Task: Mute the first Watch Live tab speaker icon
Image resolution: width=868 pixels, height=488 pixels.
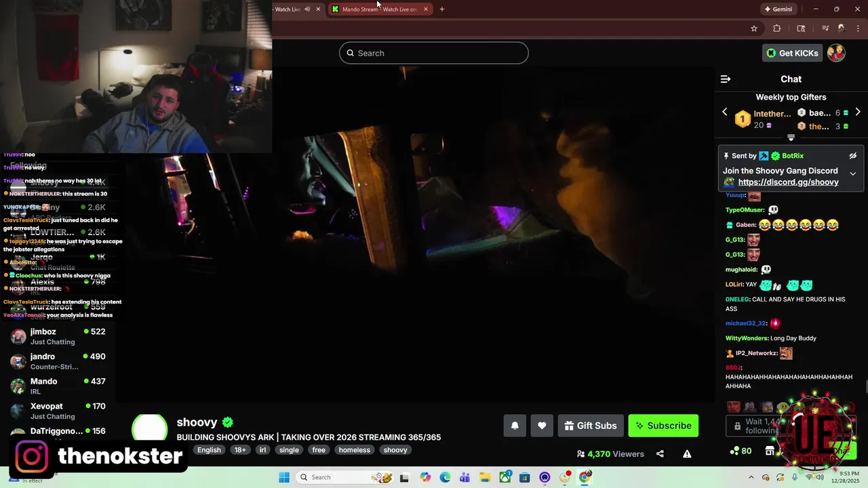Action: (307, 9)
